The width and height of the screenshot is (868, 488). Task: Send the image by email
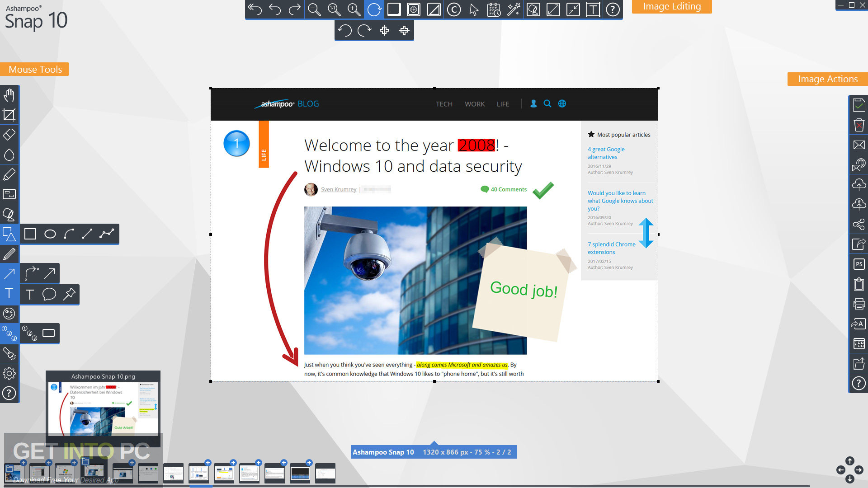[859, 145]
